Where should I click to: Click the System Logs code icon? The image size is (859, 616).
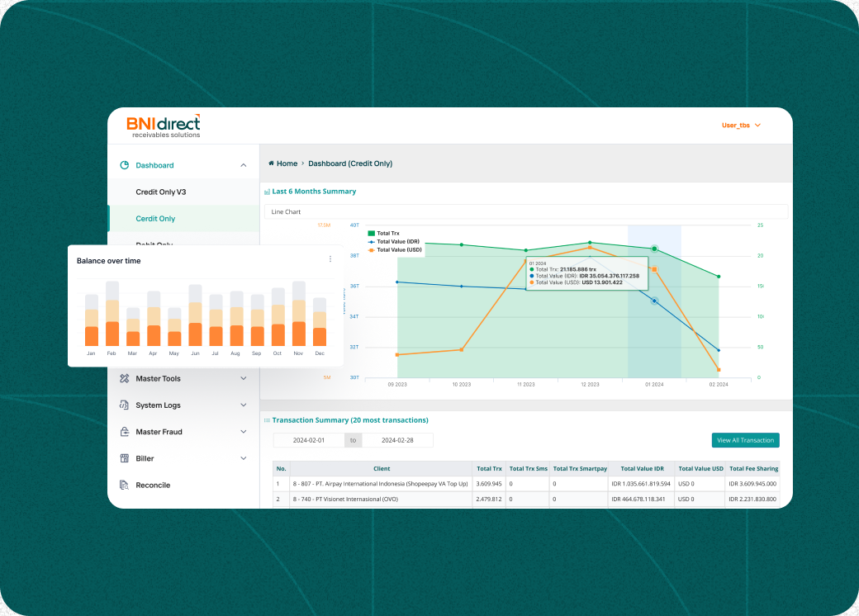pyautogui.click(x=125, y=405)
